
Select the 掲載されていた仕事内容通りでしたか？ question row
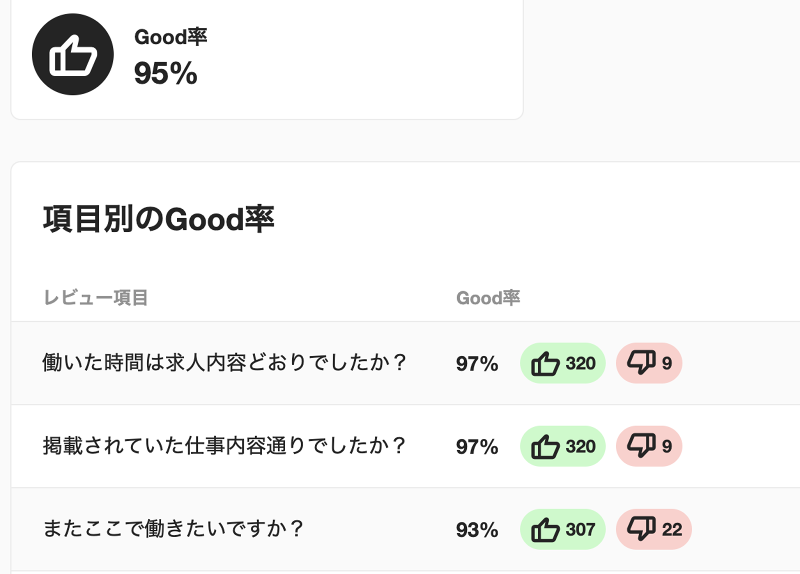pyautogui.click(x=225, y=445)
